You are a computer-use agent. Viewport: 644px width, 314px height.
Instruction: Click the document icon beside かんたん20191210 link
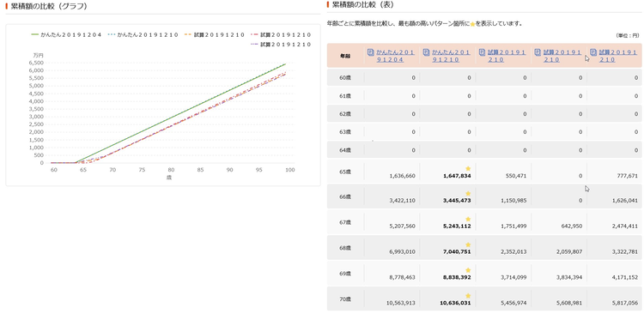pyautogui.click(x=426, y=52)
